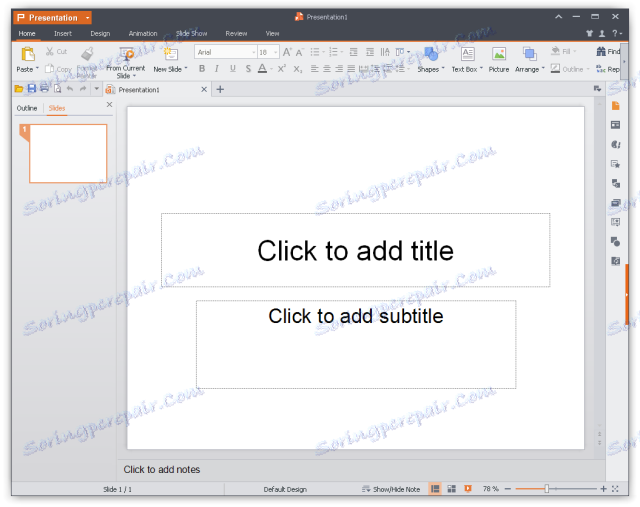This screenshot has width=640, height=507.
Task: Expand the Paste dropdown arrow
Action: (37, 69)
